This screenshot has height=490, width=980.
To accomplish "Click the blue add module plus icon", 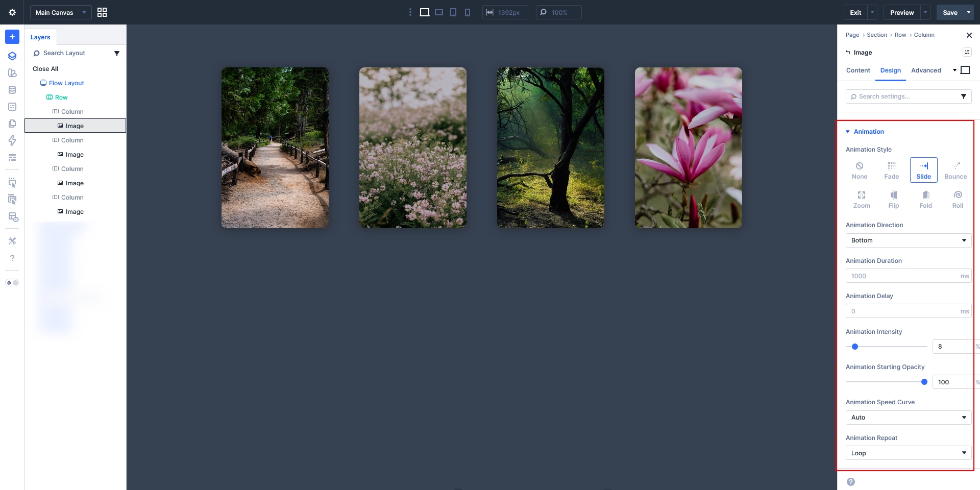I will [x=12, y=37].
